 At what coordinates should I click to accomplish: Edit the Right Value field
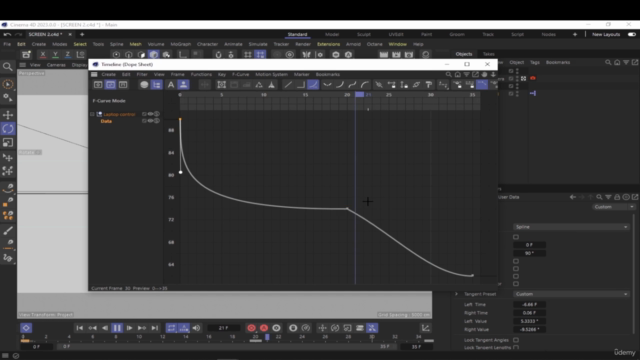click(x=529, y=329)
